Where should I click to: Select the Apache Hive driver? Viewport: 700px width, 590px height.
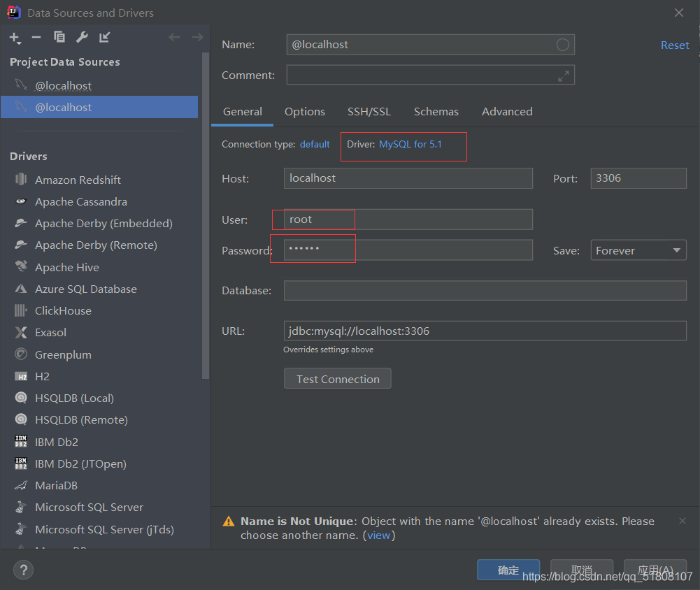(x=66, y=267)
